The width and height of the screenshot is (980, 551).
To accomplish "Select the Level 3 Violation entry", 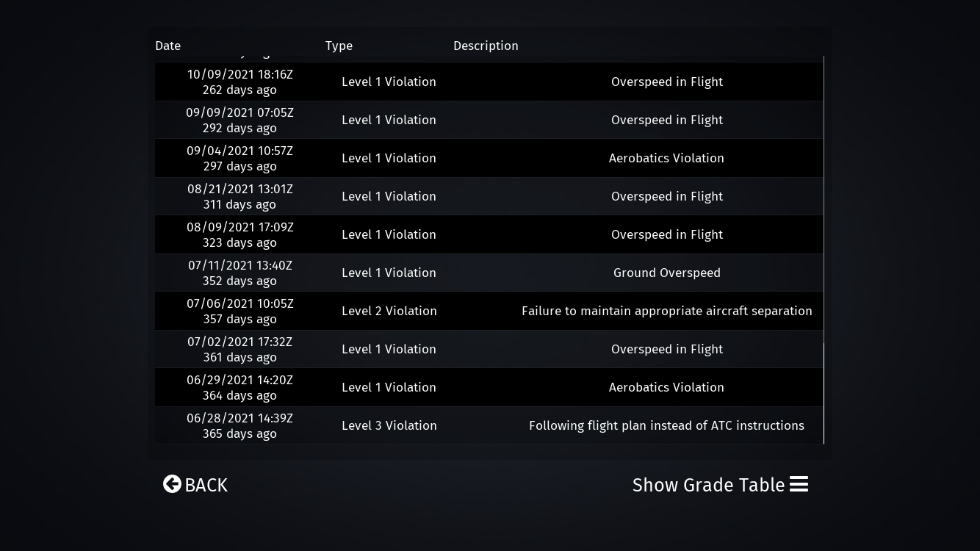I will click(389, 425).
